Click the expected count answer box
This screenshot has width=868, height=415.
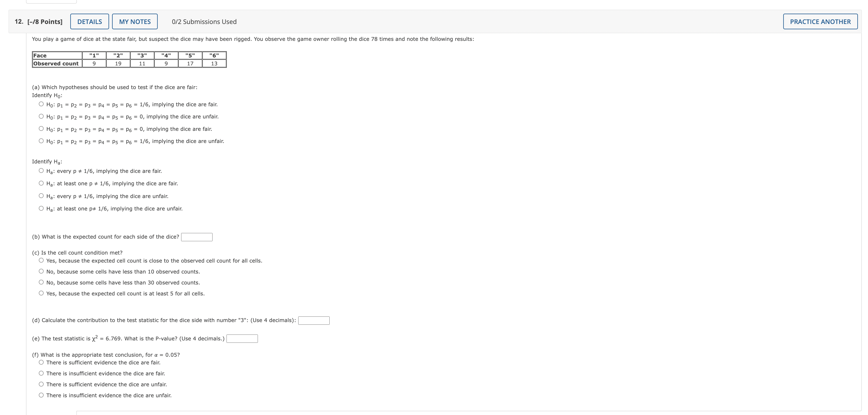click(x=197, y=237)
